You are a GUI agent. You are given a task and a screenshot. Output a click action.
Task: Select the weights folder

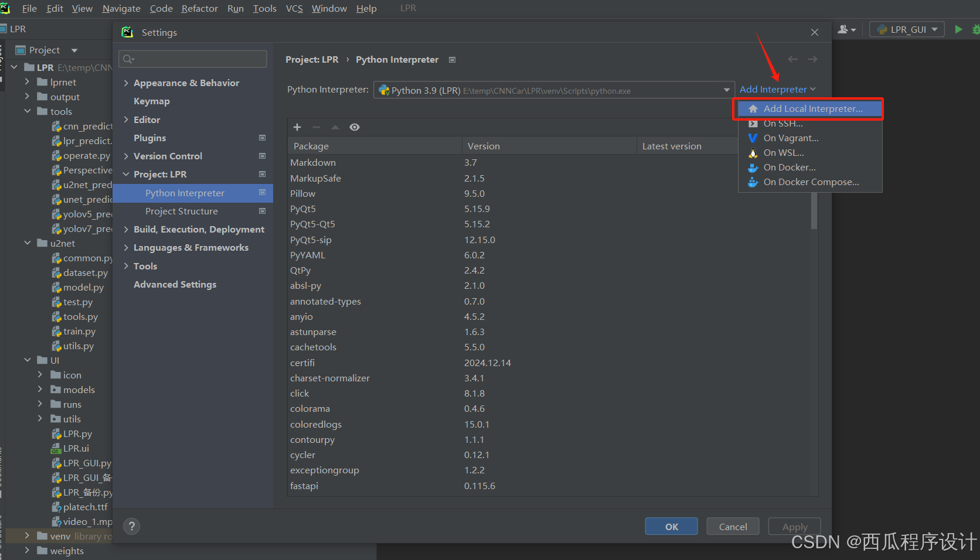60,551
